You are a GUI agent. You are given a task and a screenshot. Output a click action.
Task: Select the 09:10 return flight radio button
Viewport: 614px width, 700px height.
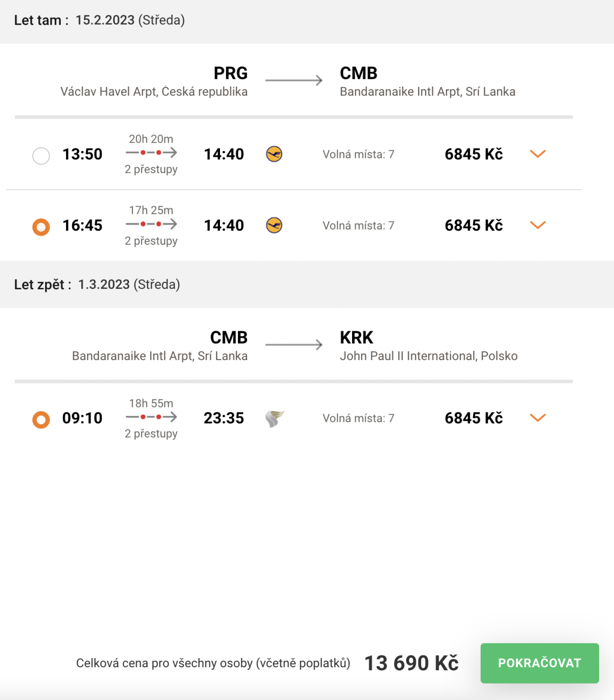41,420
